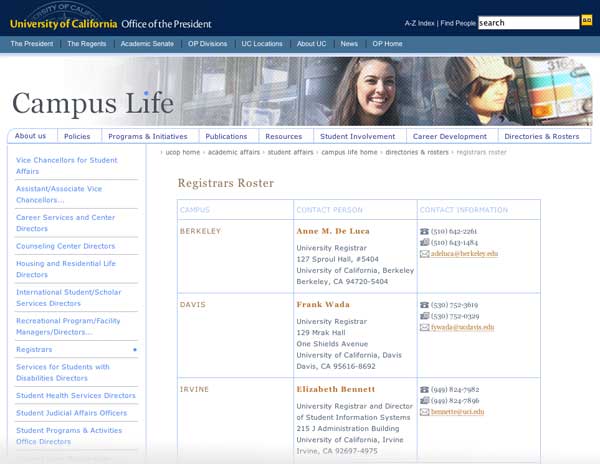This screenshot has height=464, width=600.
Task: Open OP Divisions menu item
Action: 207,44
